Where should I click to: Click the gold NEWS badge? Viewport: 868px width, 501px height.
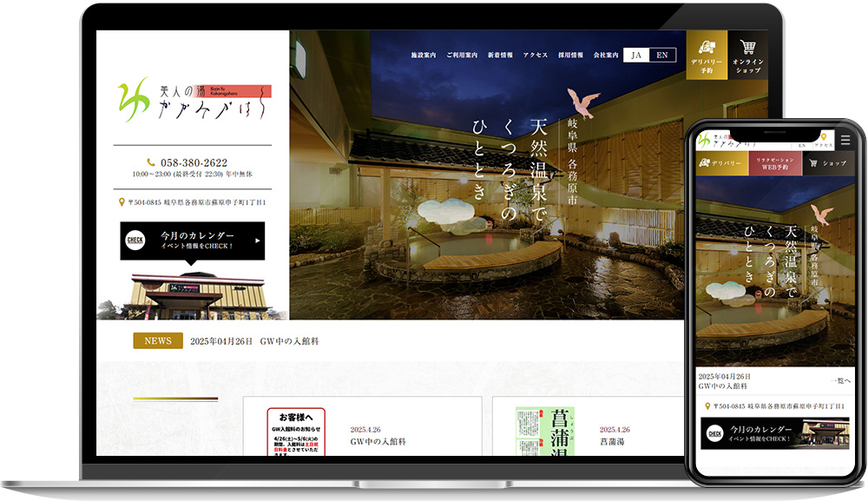(158, 341)
